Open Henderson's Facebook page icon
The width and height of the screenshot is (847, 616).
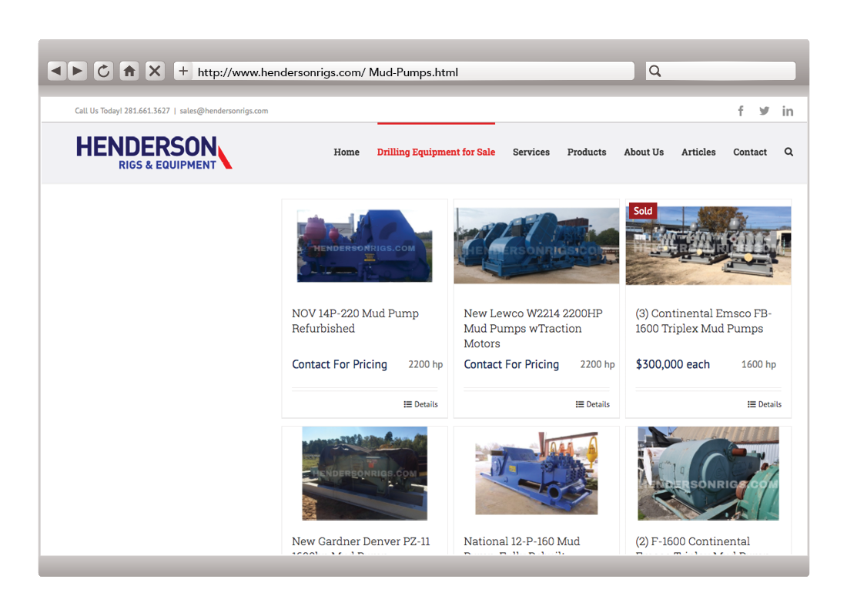coord(741,111)
